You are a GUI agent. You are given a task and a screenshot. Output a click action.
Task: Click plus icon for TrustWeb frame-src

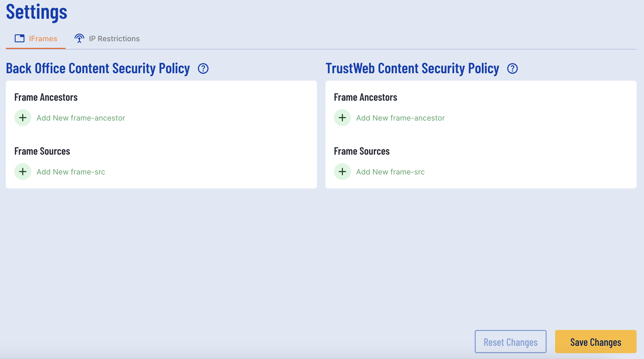click(342, 172)
